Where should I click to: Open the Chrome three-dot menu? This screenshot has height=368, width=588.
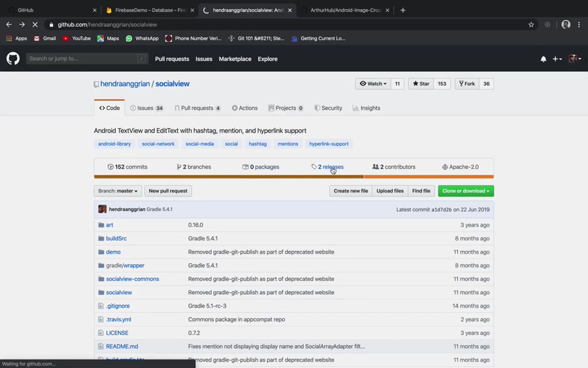click(x=579, y=25)
